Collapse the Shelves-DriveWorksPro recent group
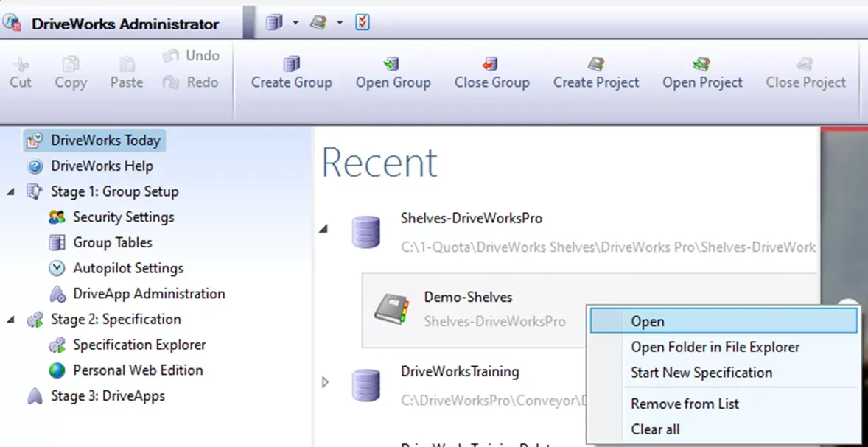 coord(324,228)
